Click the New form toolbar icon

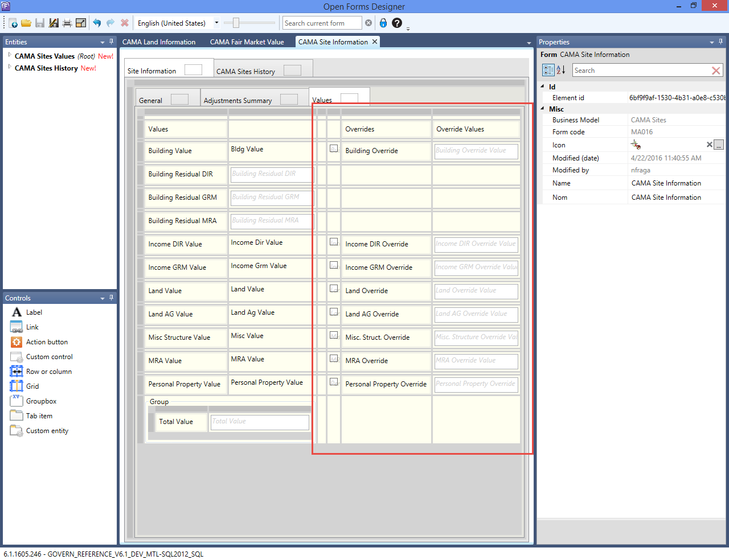(x=13, y=23)
